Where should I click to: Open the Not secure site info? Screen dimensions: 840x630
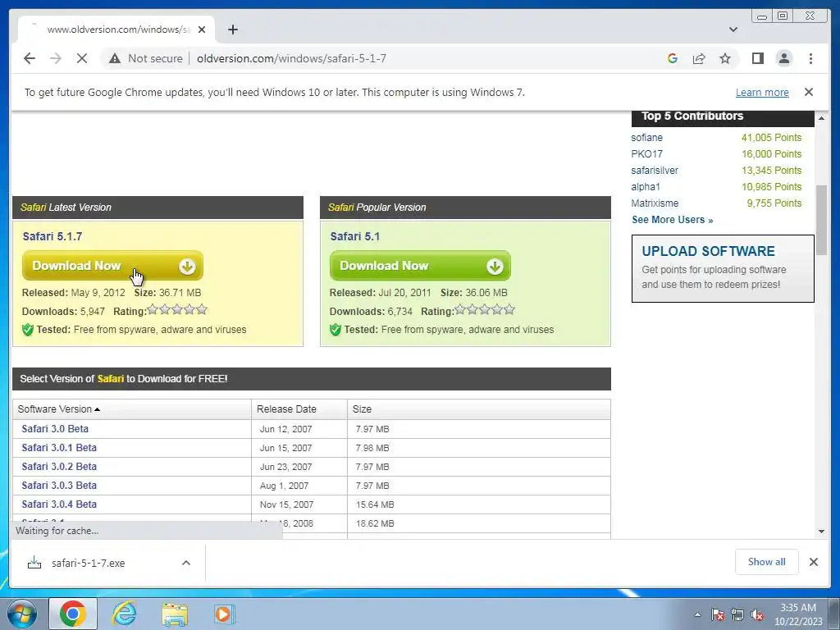click(x=146, y=58)
